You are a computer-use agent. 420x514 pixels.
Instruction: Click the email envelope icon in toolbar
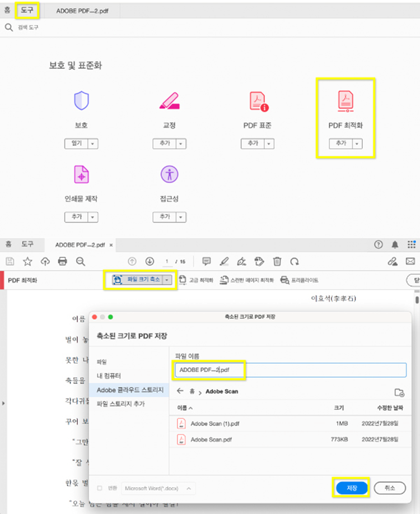pos(410,261)
